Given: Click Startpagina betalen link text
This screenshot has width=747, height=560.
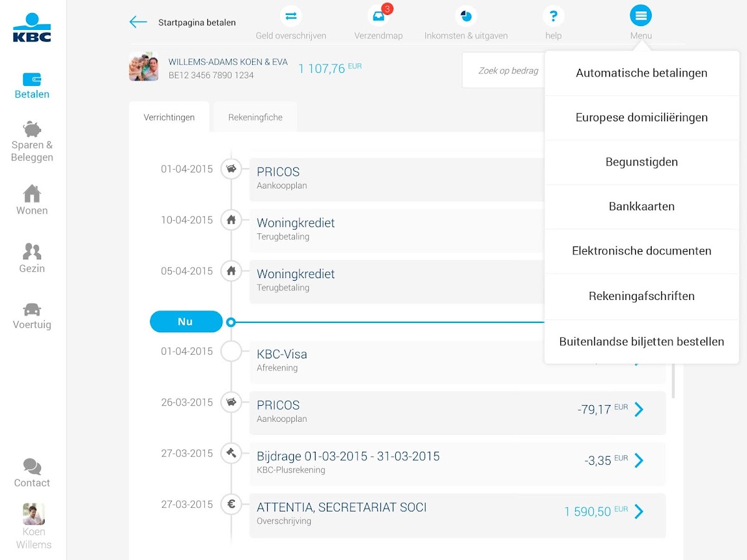Looking at the screenshot, I should [x=197, y=22].
